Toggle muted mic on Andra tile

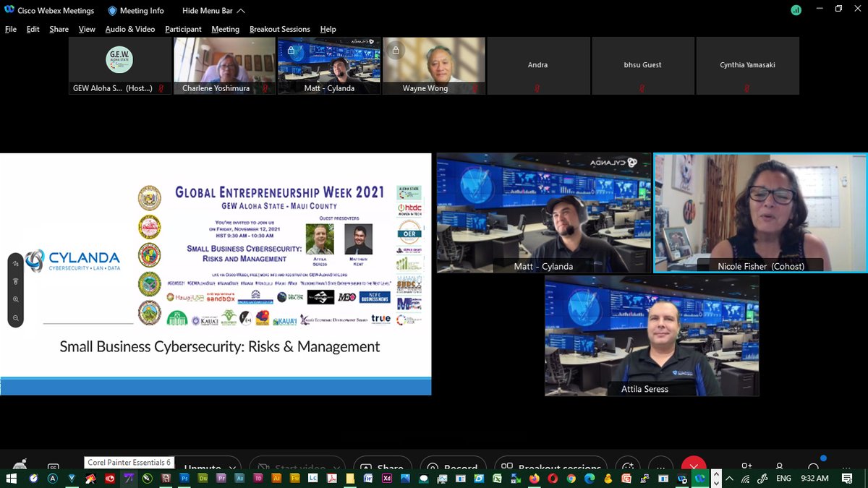click(x=537, y=87)
